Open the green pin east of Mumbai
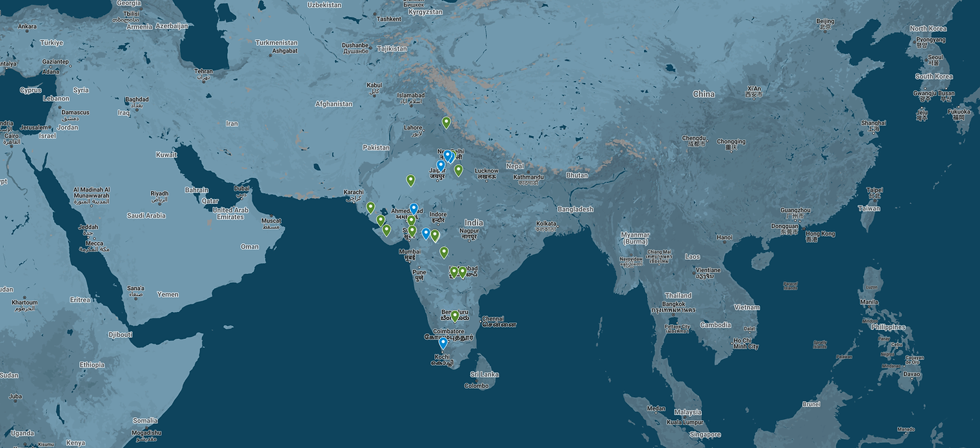 coord(444,253)
